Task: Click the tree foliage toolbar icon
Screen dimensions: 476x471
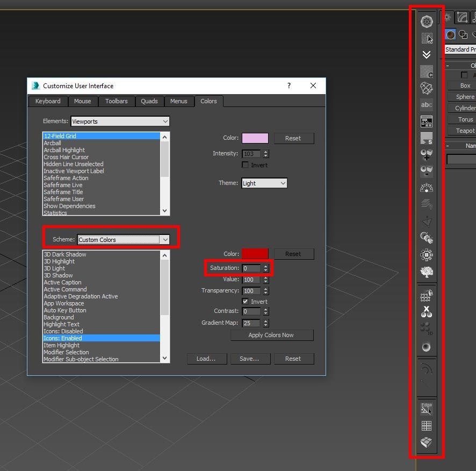Action: click(x=427, y=272)
